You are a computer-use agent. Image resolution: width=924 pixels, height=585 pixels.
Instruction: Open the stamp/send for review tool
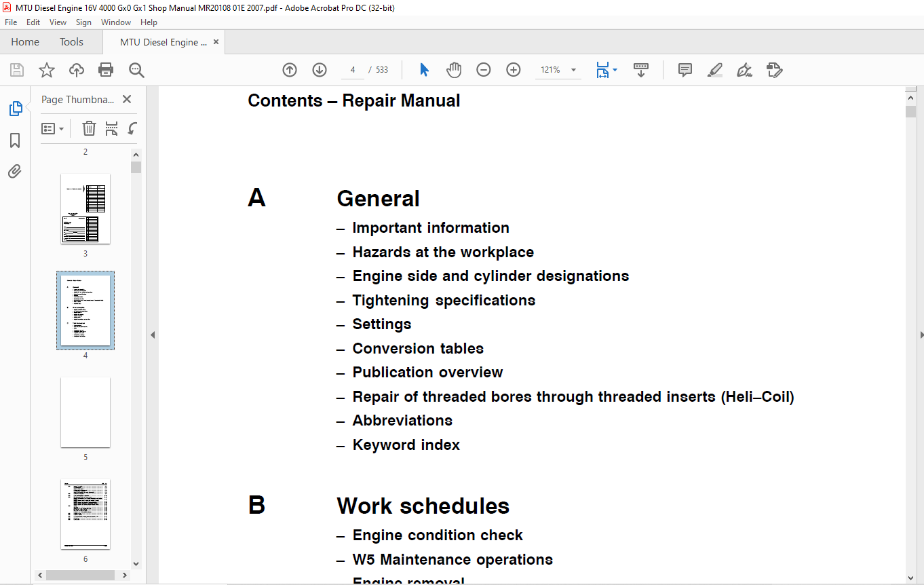[x=774, y=70]
